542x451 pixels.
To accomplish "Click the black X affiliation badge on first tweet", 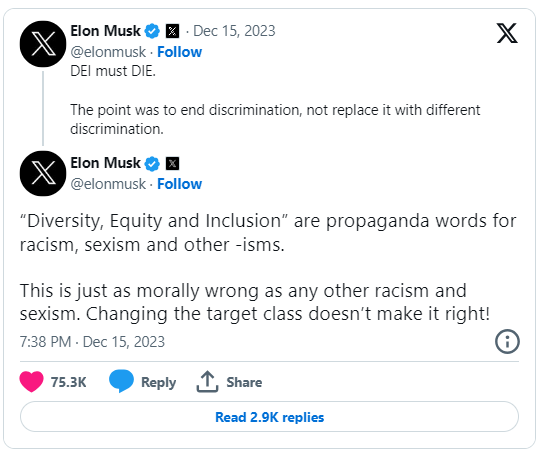I will click(172, 31).
